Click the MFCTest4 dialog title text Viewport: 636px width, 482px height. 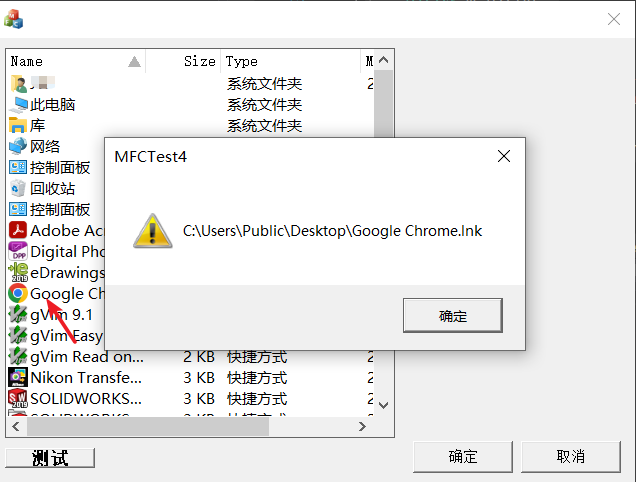150,157
